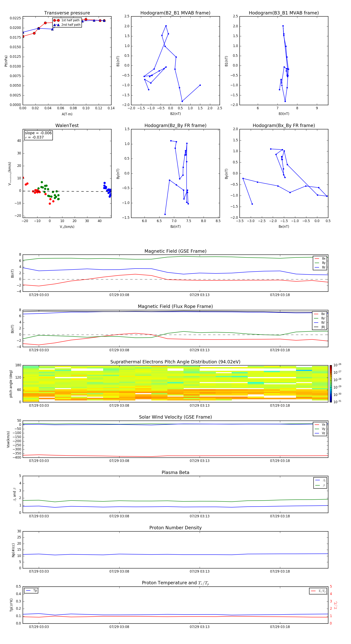Screen dimensions: 351x644
Task: Click the red Vx line in velocity plot
Action: [175, 456]
